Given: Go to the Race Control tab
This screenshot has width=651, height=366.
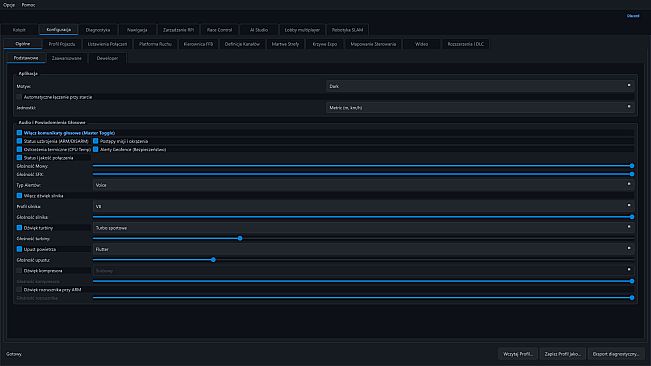Looking at the screenshot, I should (219, 30).
